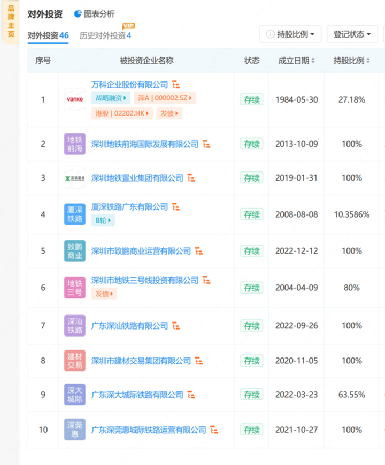Screen dimensions: 385x465
Task: Click equity structure icon next to 深圳市地铁三号线投资有限公司
Action: tap(207, 280)
